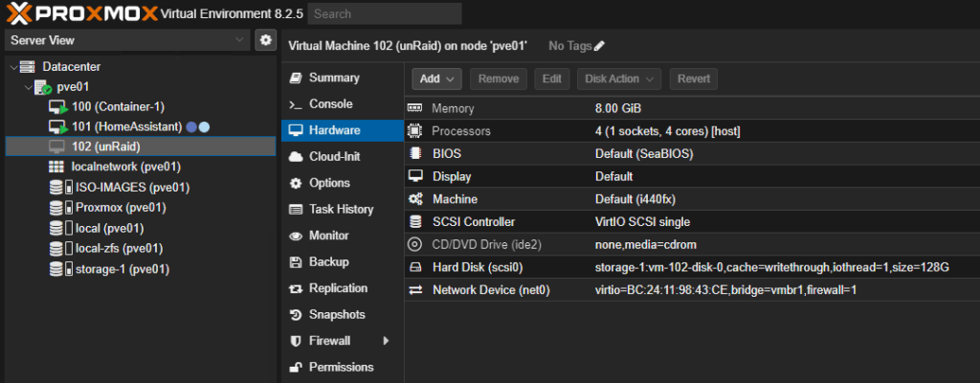This screenshot has height=383, width=980.
Task: Select the none,media=cdrom value
Action: [646, 245]
